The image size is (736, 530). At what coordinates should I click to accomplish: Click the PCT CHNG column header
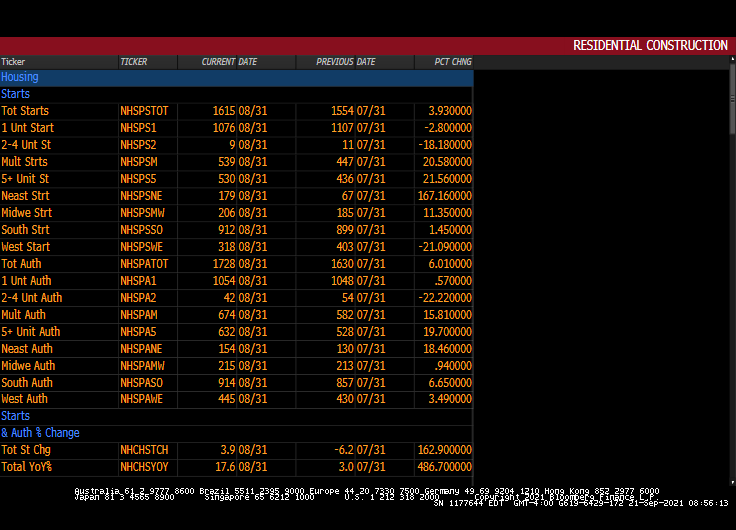pyautogui.click(x=452, y=62)
